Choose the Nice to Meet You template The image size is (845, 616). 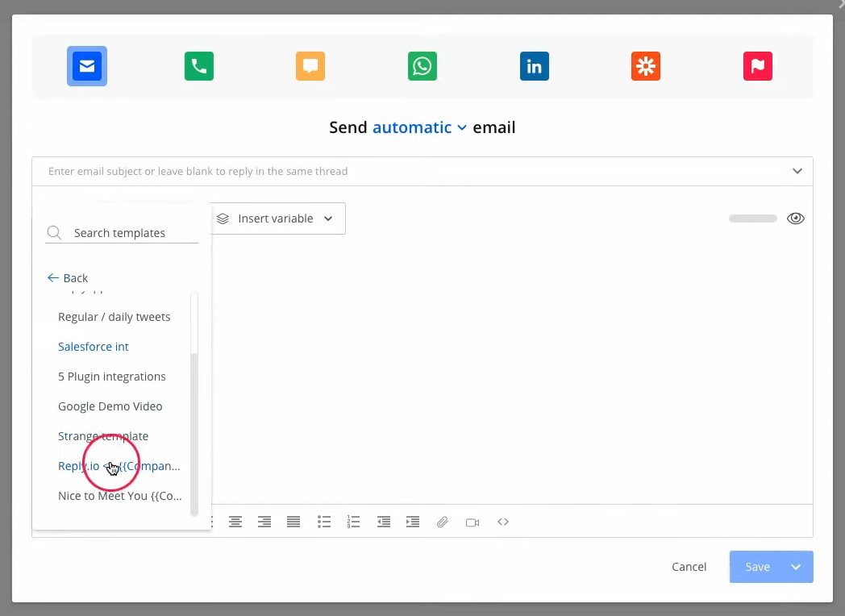click(119, 496)
